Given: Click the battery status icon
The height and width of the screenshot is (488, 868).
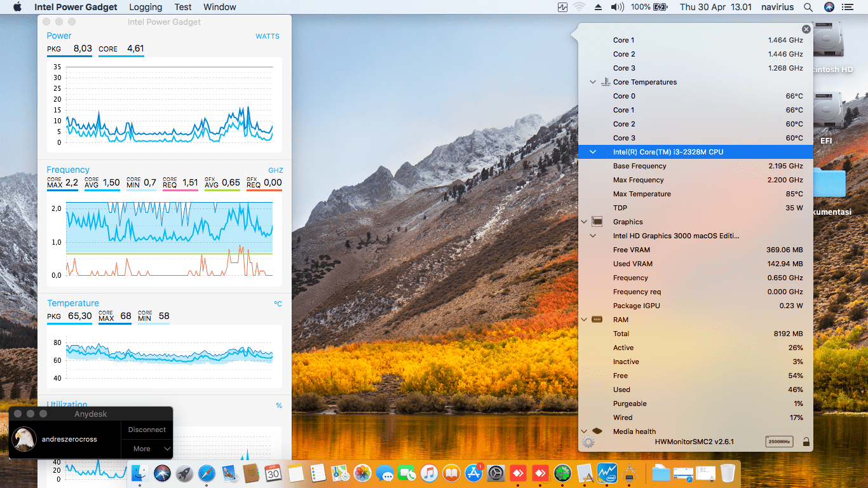Looking at the screenshot, I should coord(660,7).
